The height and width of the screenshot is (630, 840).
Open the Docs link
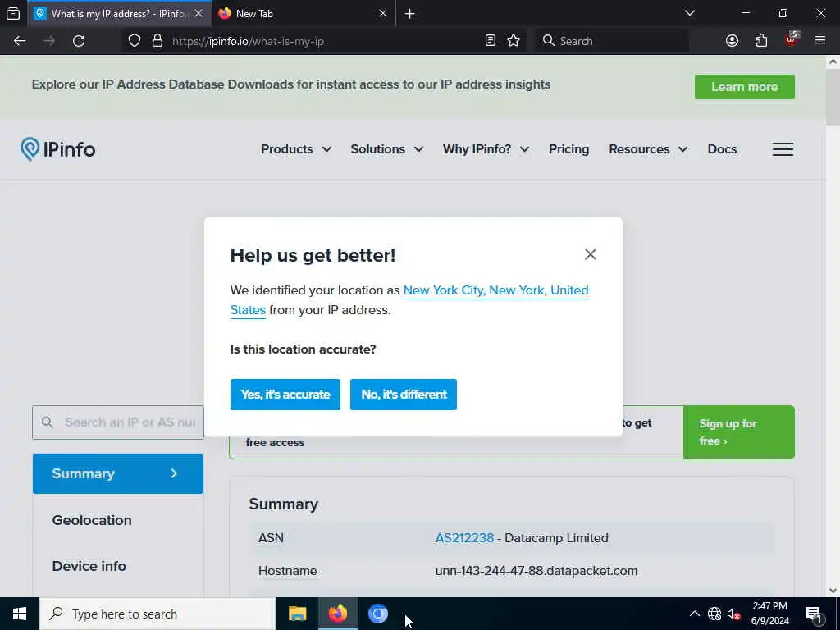point(722,149)
